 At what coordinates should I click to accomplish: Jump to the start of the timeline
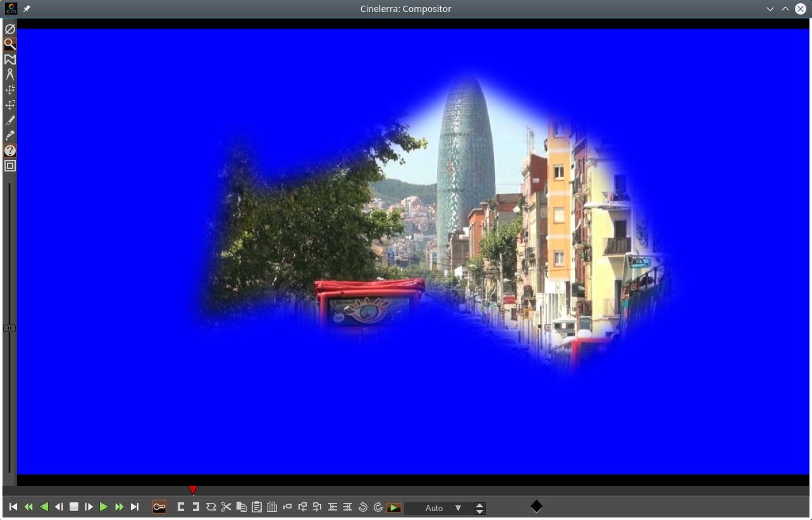13,507
